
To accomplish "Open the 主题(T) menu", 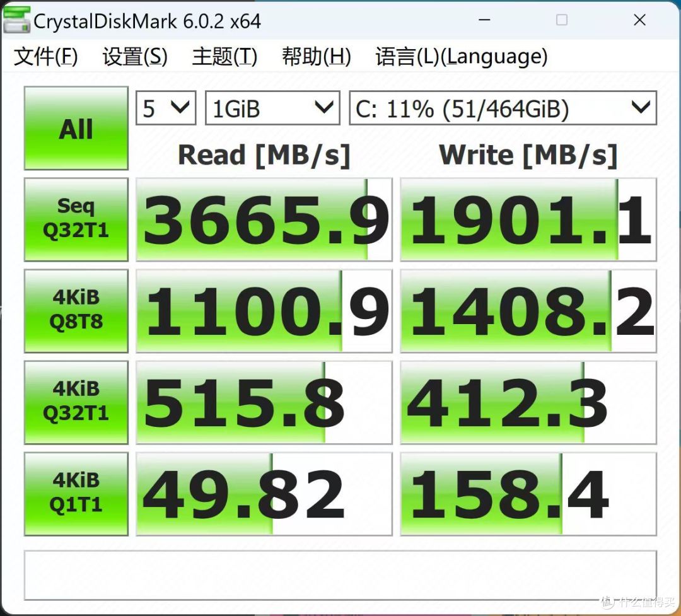I will coord(224,57).
